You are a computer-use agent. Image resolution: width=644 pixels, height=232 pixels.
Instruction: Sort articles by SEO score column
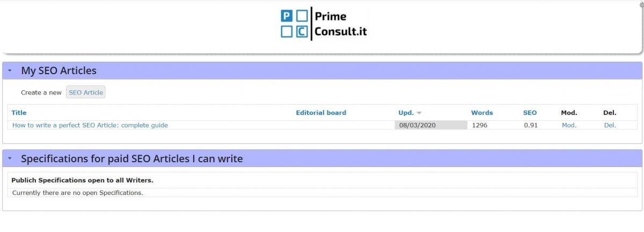pos(530,113)
